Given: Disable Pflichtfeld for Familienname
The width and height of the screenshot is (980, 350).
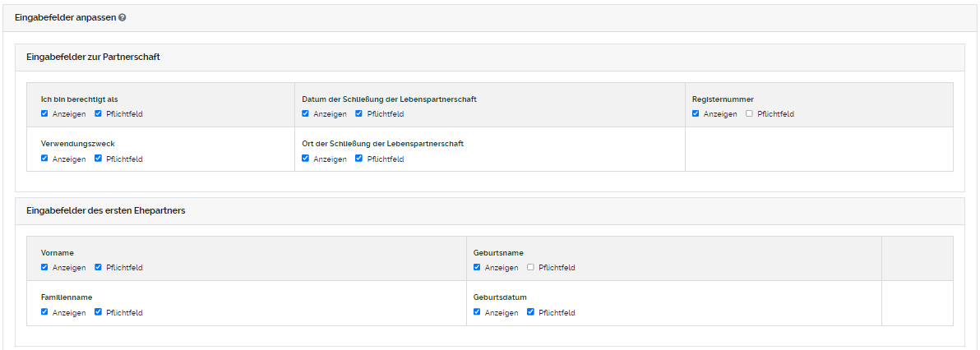Looking at the screenshot, I should click(99, 312).
